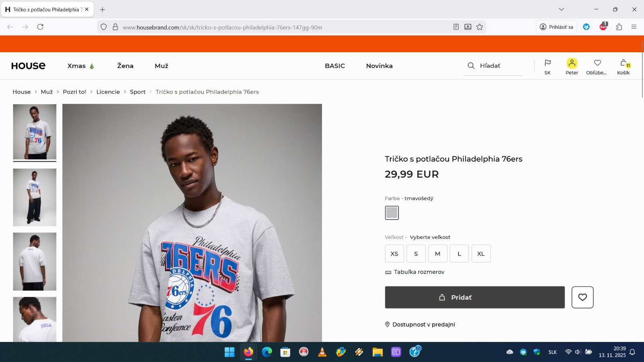Select size XS
The image size is (644, 362).
tap(394, 254)
